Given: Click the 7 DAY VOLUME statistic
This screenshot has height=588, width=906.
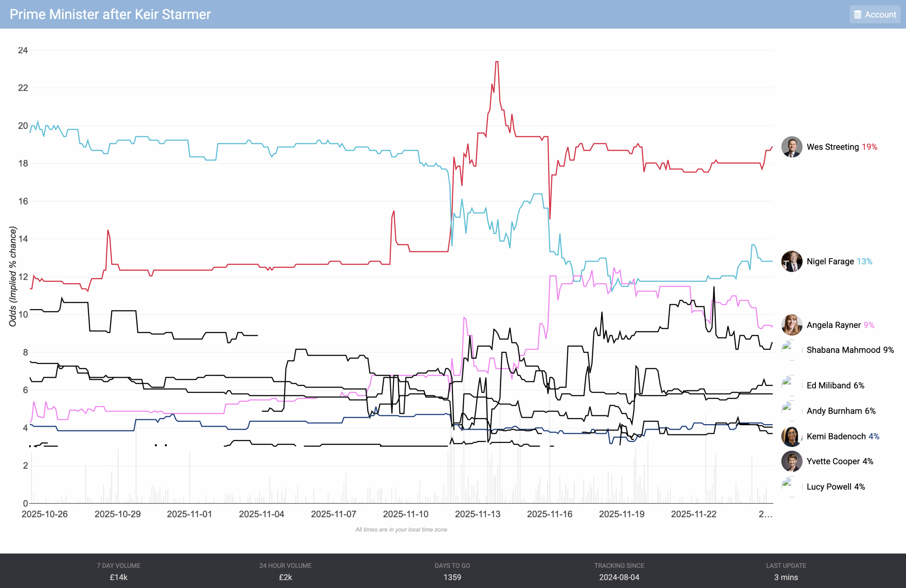Looking at the screenshot, I should click(x=119, y=571).
